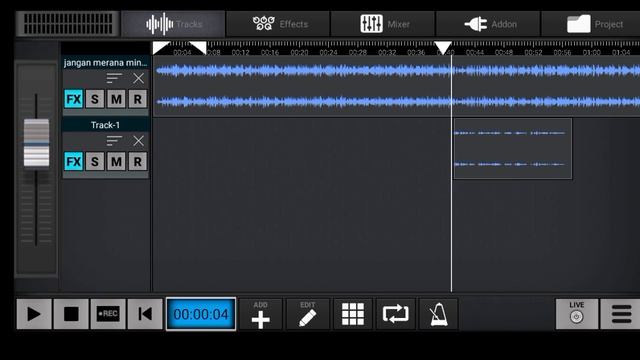Return to start of project
640x360 pixels.
145,314
